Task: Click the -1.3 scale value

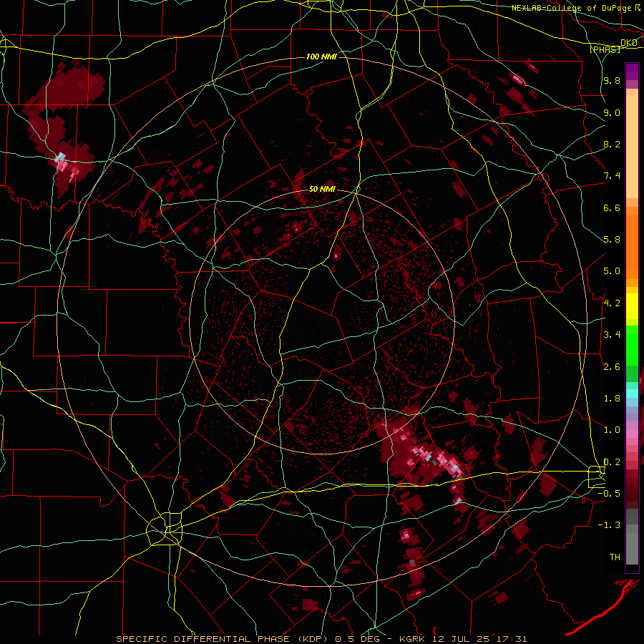Action: (x=609, y=526)
